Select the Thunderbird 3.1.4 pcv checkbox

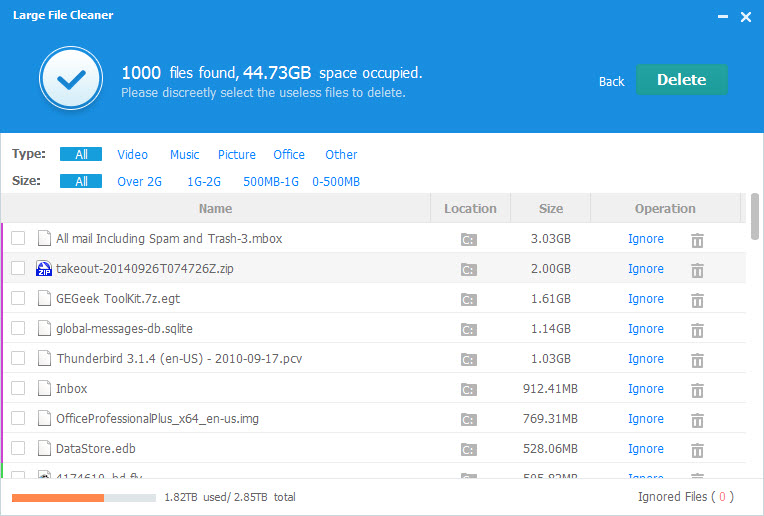pyautogui.click(x=18, y=358)
